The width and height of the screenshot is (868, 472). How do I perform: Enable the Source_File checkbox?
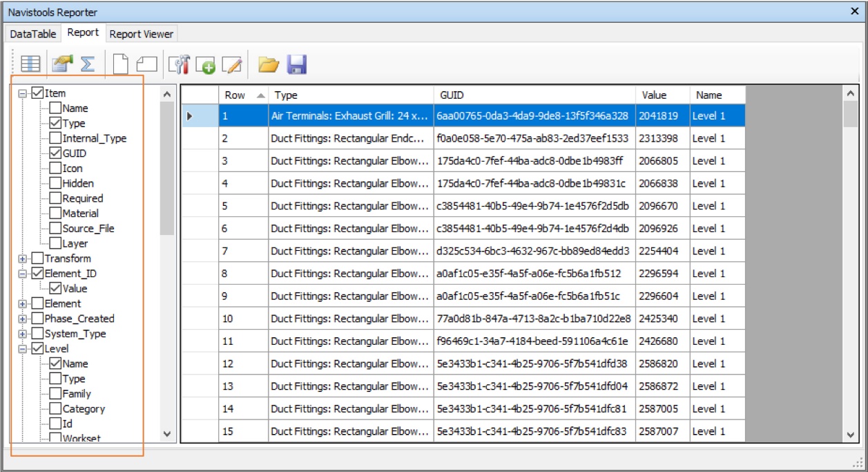(55, 229)
